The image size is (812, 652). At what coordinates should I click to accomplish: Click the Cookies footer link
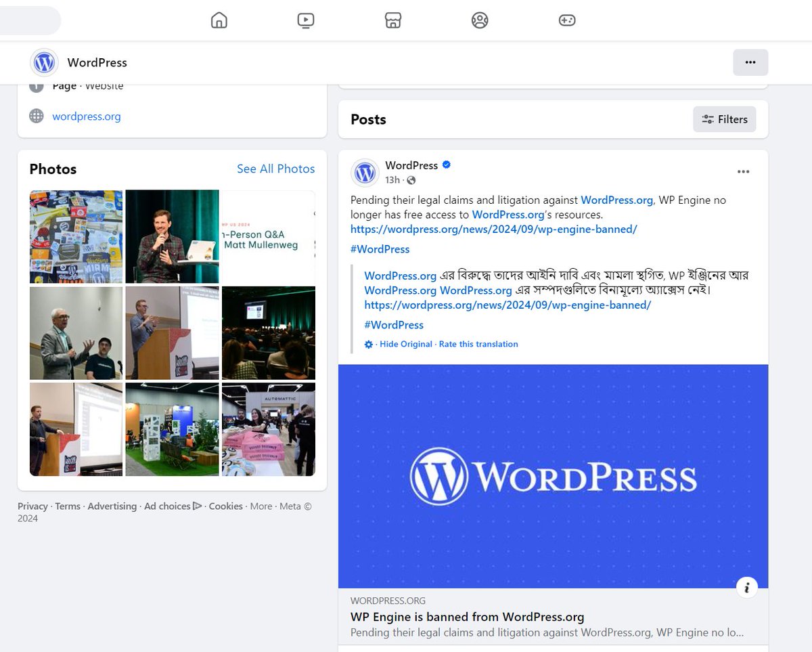coord(225,506)
